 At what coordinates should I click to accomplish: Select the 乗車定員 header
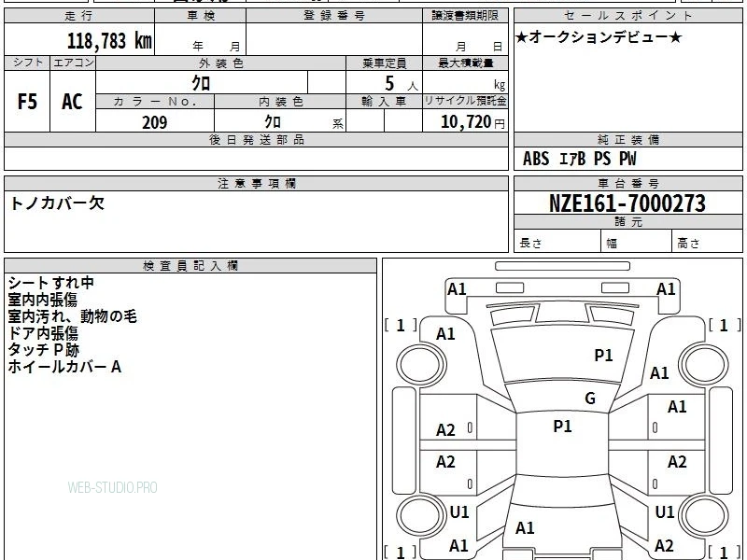[384, 63]
